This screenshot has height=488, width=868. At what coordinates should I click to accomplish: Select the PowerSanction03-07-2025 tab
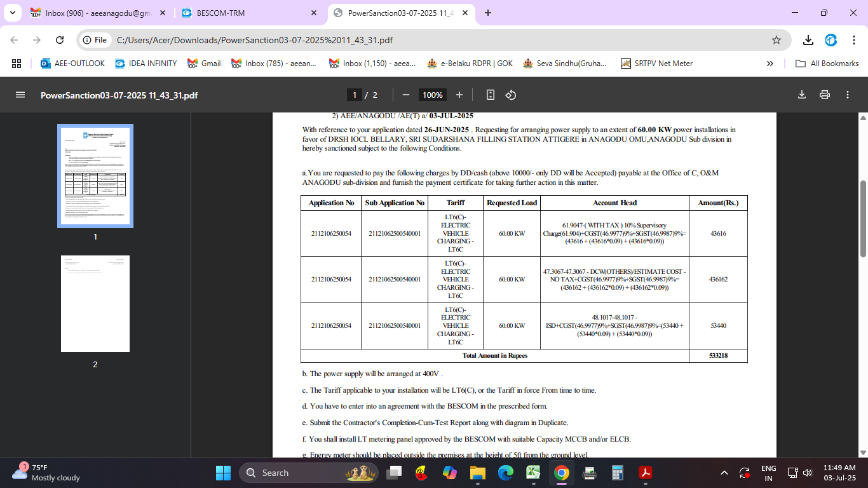click(x=402, y=13)
